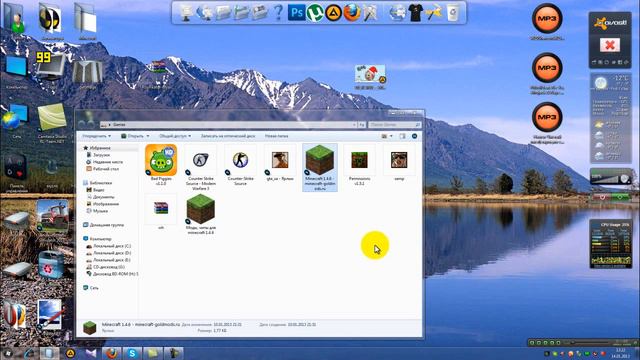Select the WinRAR archive file in Explorer
Viewport: 640px width, 360px height.
point(161,211)
